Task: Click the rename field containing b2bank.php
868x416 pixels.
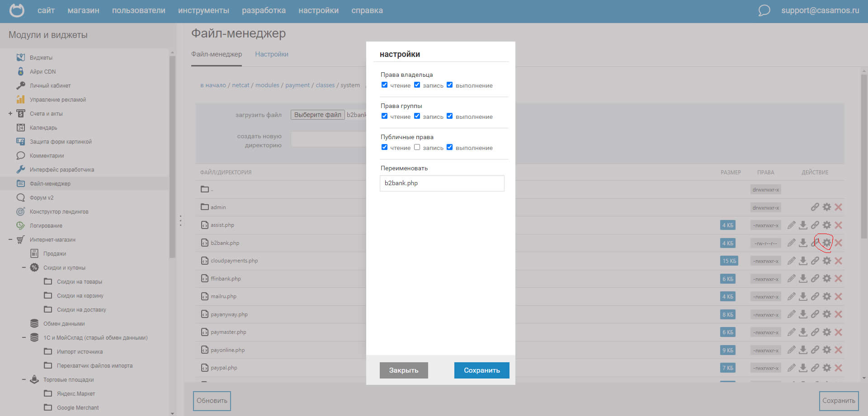Action: point(442,183)
